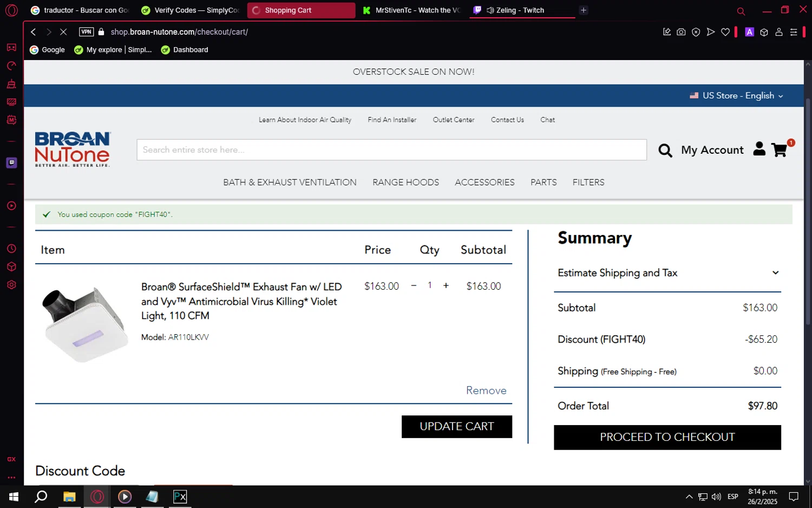Open the US Store - English dropdown

point(737,95)
